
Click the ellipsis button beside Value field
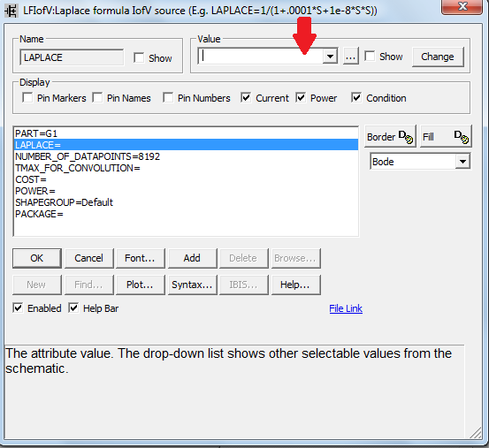coord(350,57)
